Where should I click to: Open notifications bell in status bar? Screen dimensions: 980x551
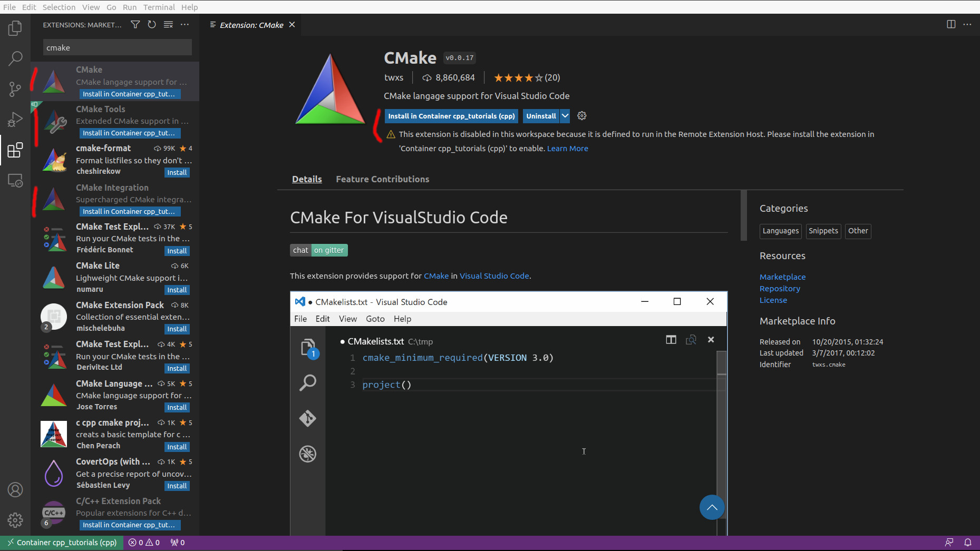tap(968, 543)
